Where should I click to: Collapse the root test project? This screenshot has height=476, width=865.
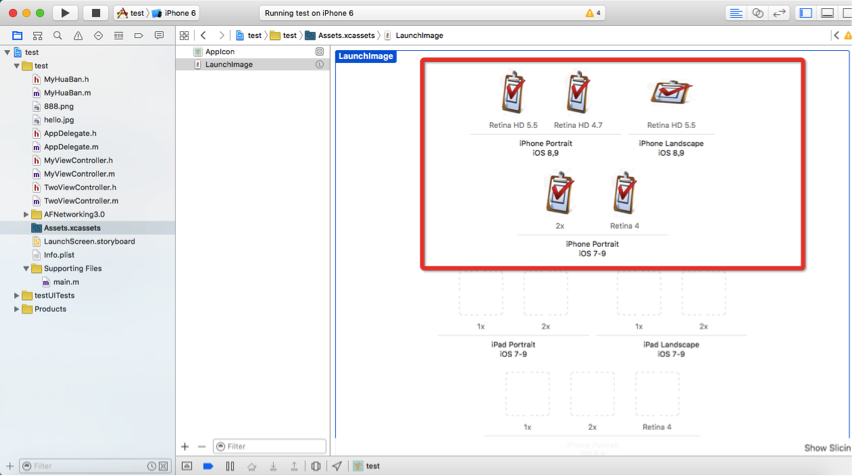click(x=7, y=52)
